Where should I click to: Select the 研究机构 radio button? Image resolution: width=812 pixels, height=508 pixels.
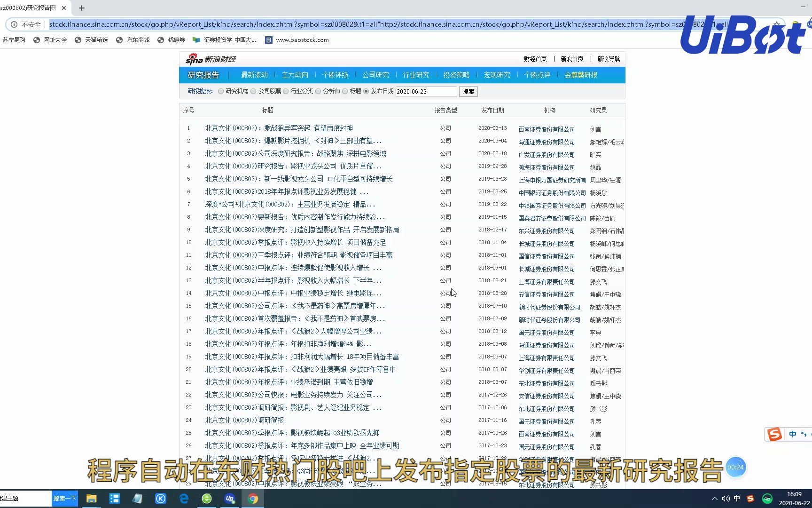[x=221, y=91]
